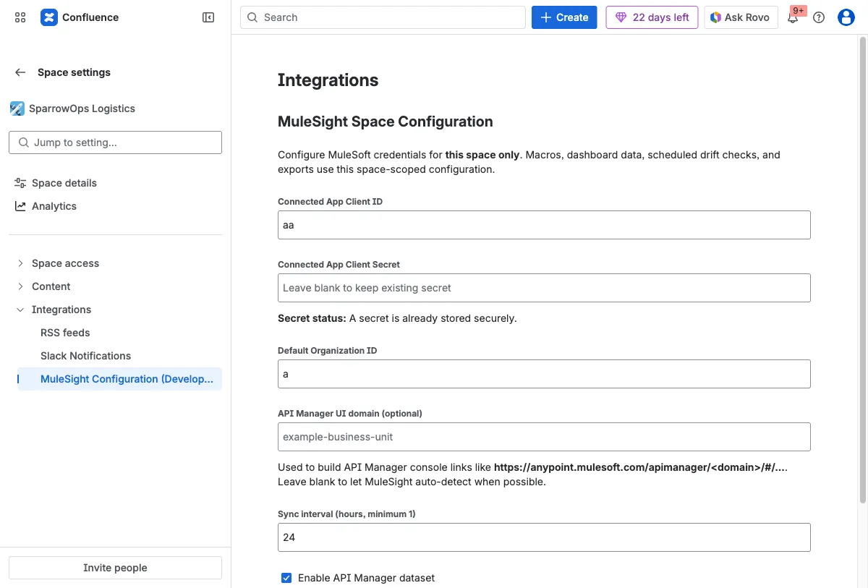This screenshot has height=588, width=868.
Task: Open the notifications bell
Action: pyautogui.click(x=793, y=19)
